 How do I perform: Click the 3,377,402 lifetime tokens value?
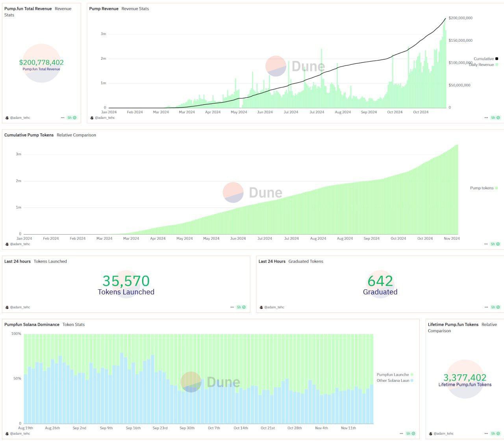[x=465, y=377]
